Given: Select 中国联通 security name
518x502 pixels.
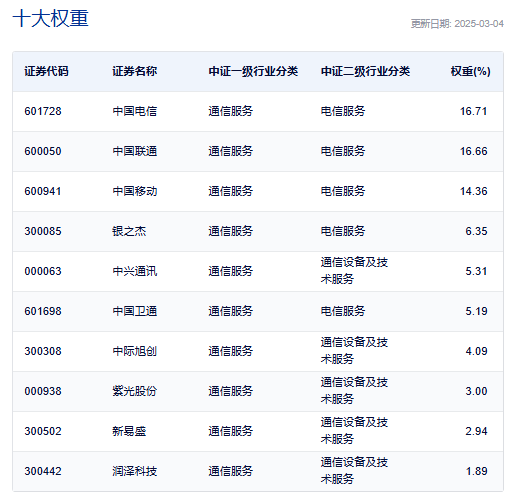Looking at the screenshot, I should [x=135, y=151].
